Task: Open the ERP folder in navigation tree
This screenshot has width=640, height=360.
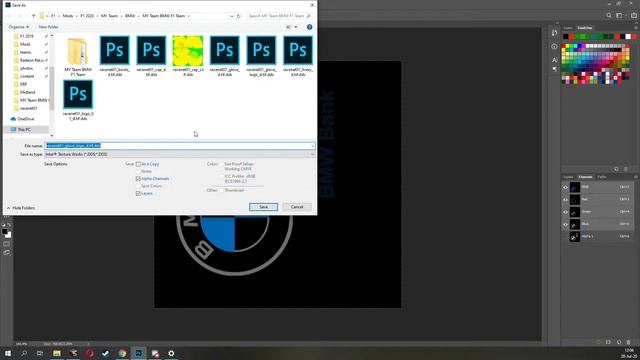Action: pos(23,84)
